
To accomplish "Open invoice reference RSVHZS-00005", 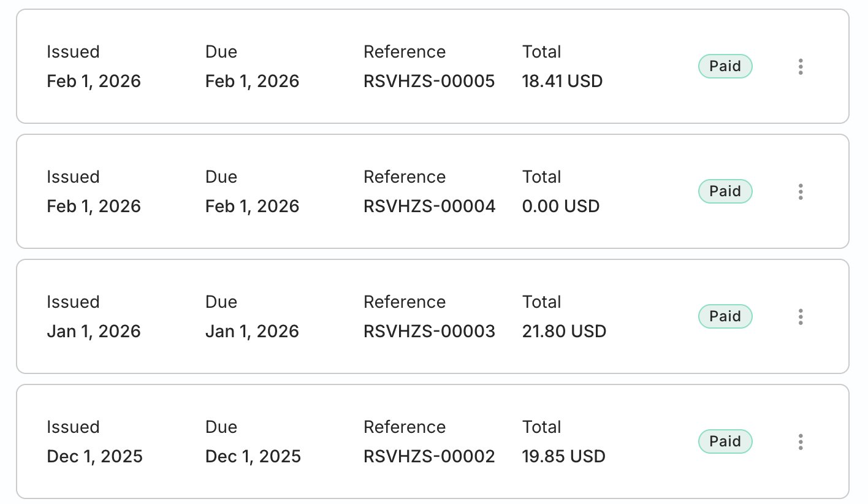I will coord(429,82).
